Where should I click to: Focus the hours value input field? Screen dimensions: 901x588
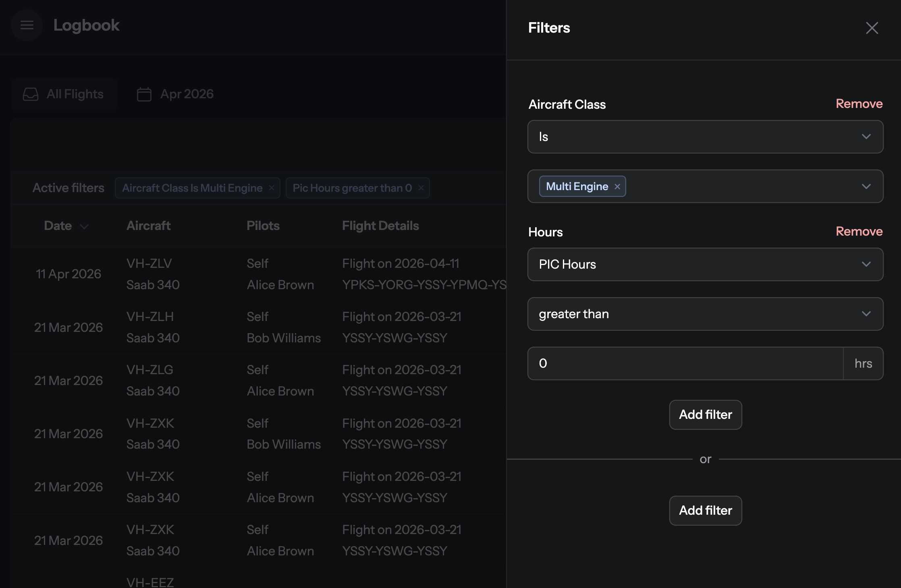(685, 363)
